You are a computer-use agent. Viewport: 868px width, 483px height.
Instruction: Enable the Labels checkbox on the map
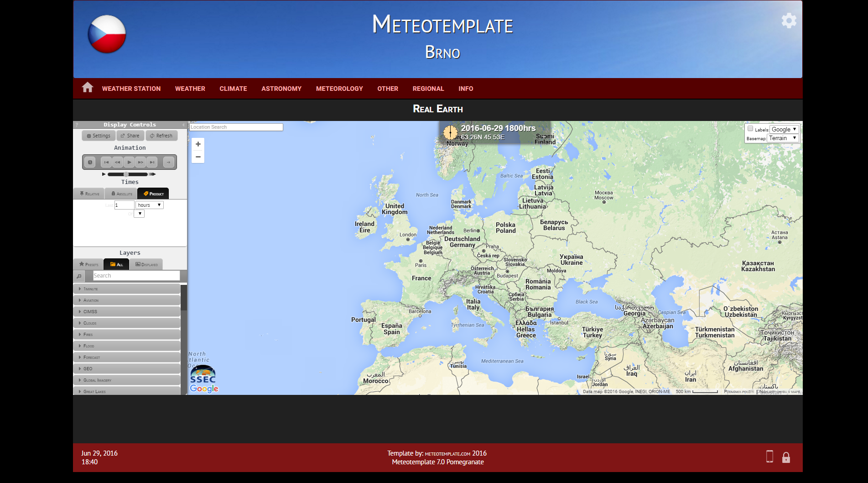tap(750, 128)
